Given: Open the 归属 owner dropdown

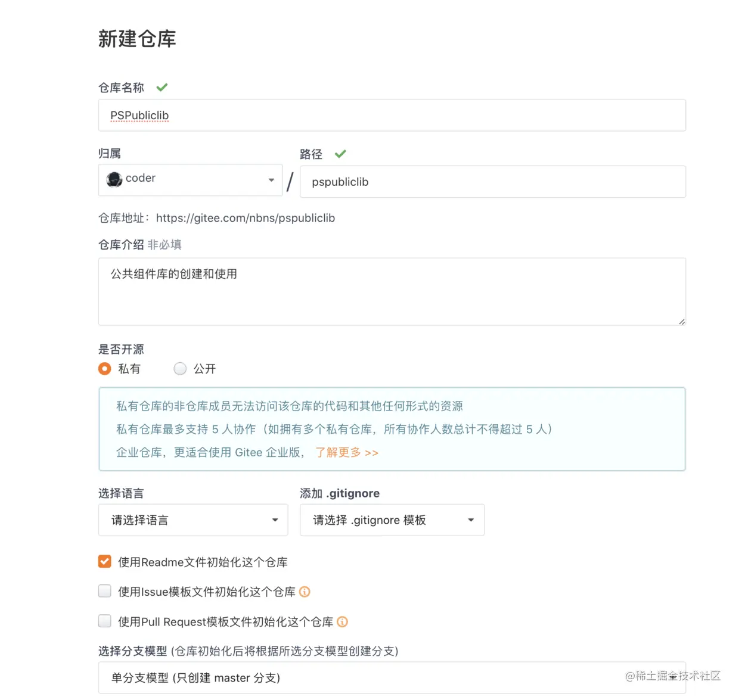Looking at the screenshot, I should pos(271,180).
